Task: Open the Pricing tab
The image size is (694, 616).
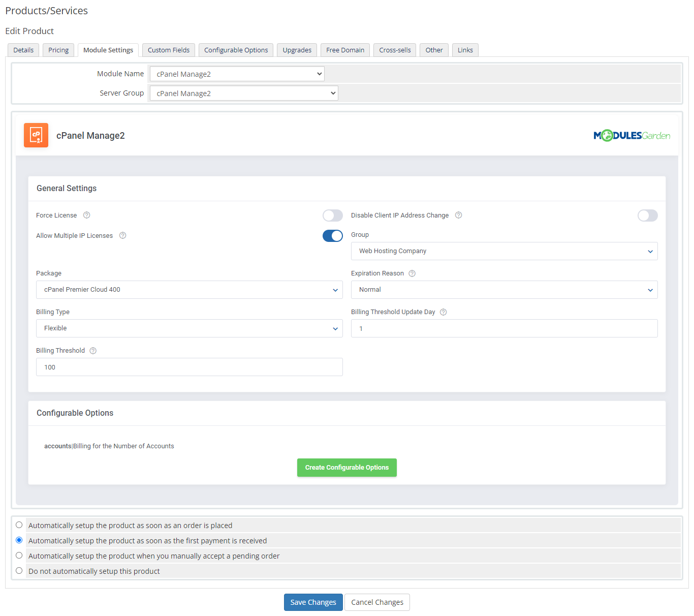Action: 58,50
